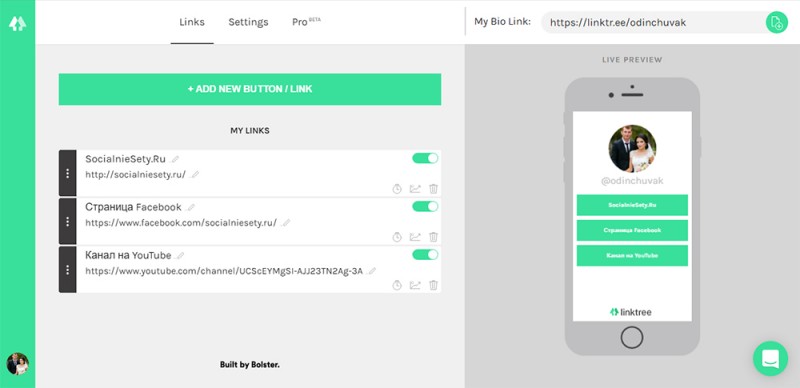
Task: Click the Linktree logo in the sidebar
Action: (x=17, y=23)
